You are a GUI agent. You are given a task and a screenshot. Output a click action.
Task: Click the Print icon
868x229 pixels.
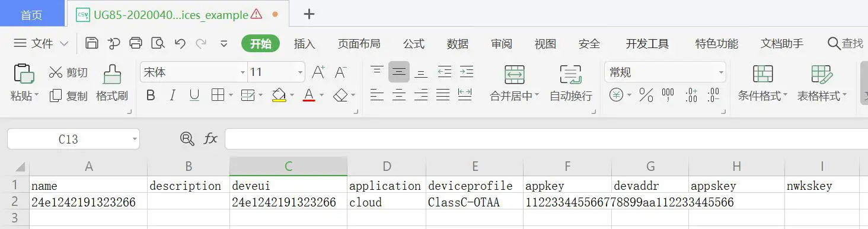[x=136, y=43]
